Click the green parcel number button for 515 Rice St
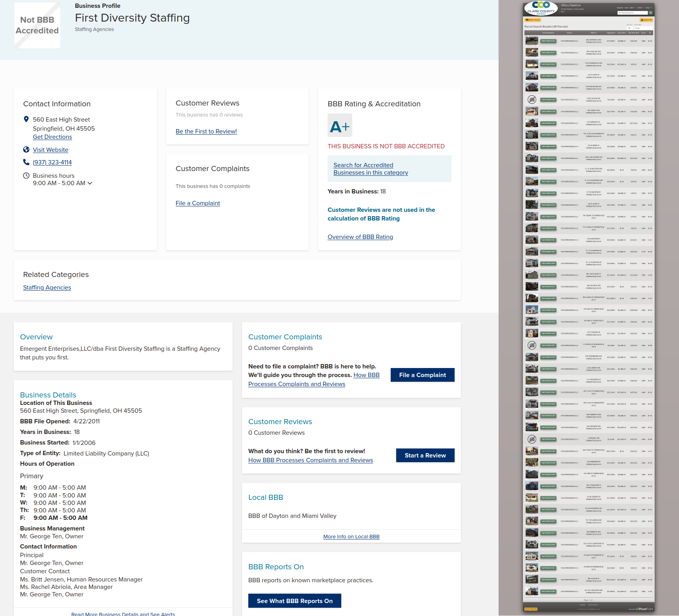679x616 pixels. (548, 556)
